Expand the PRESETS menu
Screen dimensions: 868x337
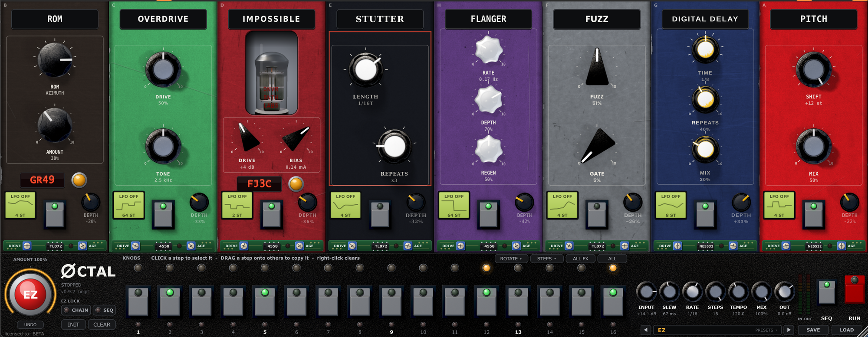(x=766, y=330)
